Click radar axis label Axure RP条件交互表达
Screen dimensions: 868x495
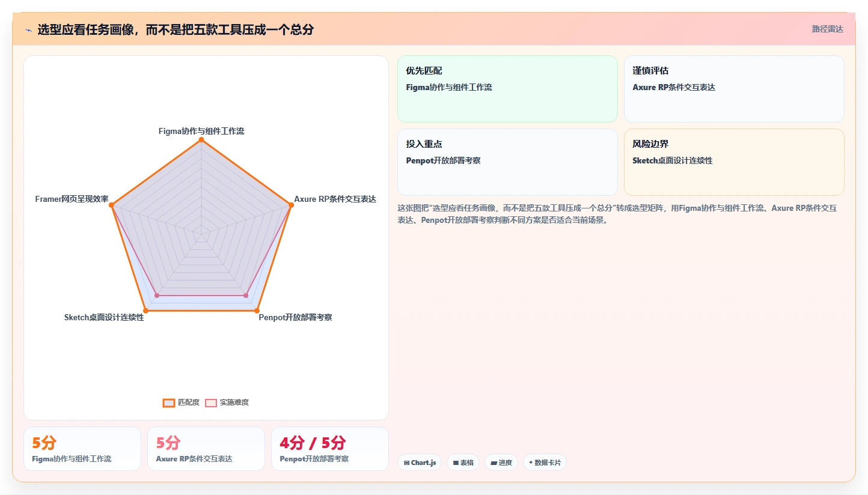335,199
